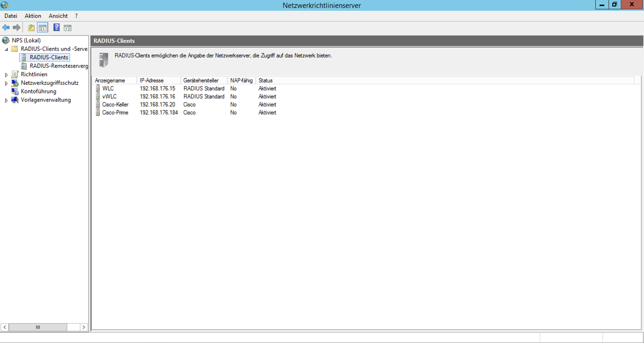Viewport: 644px width, 343px height.
Task: Click Cisco manufacturer in Cisco-Keller row
Action: coord(189,104)
